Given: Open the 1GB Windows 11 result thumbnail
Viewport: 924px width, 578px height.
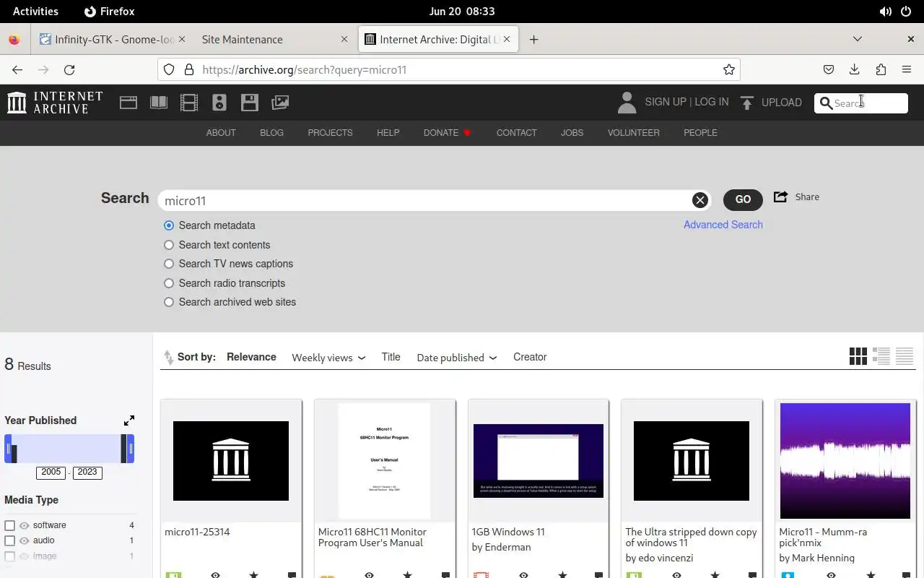Looking at the screenshot, I should pyautogui.click(x=539, y=461).
